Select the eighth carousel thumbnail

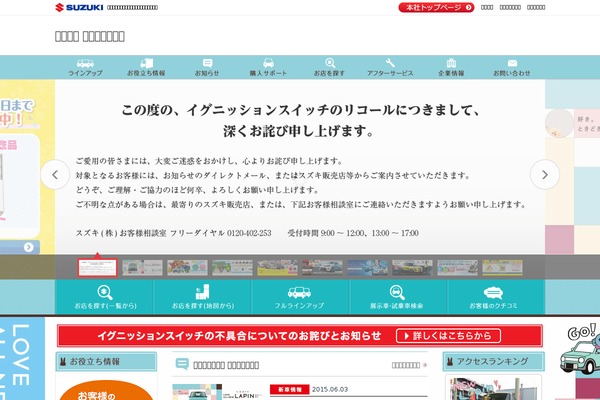point(412,268)
